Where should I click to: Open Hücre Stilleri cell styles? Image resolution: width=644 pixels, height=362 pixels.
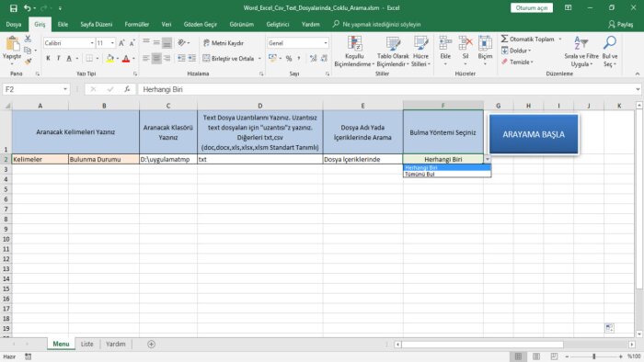coord(421,51)
